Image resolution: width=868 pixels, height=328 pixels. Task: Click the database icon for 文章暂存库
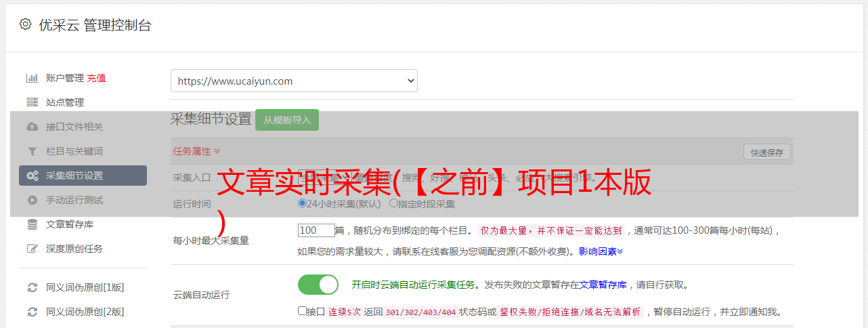pos(32,224)
